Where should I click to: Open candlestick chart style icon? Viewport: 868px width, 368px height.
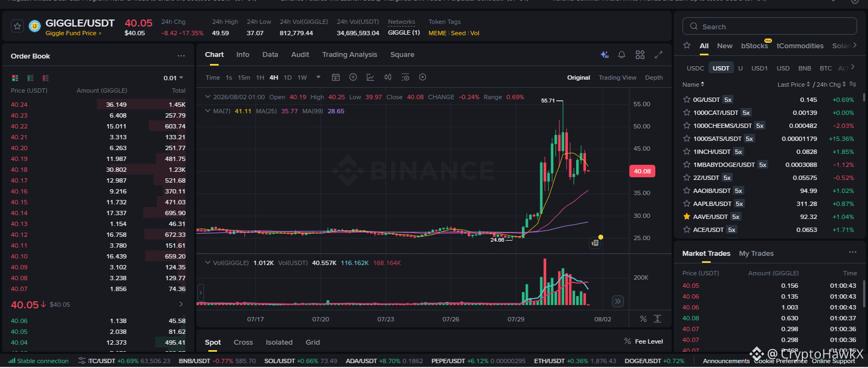388,78
